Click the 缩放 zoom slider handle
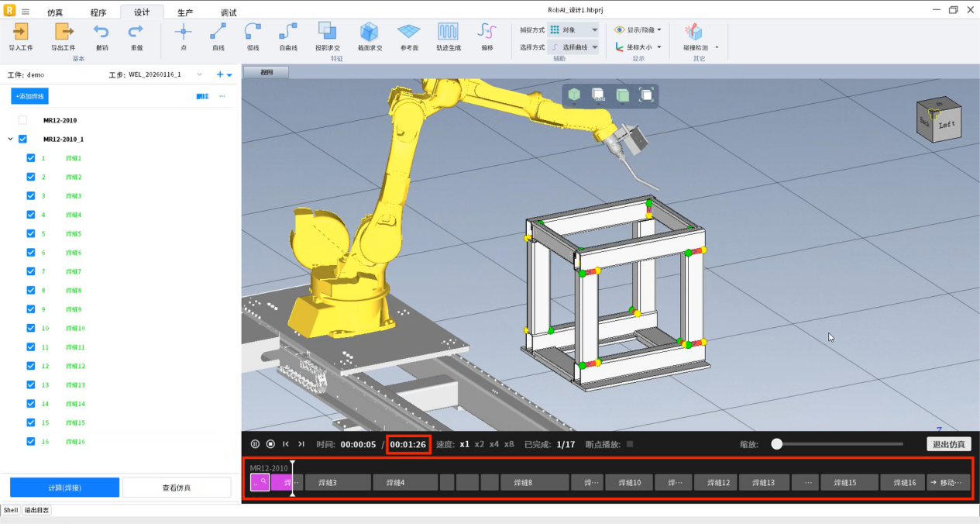 pyautogui.click(x=776, y=444)
